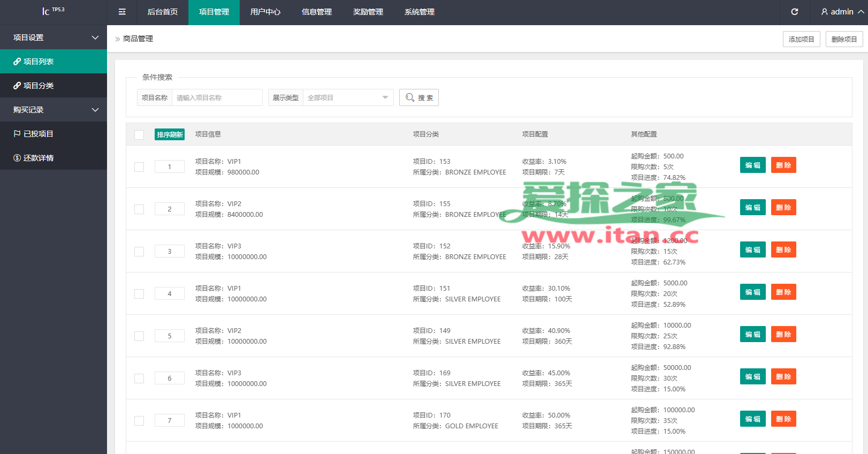
Task: Click sort order field showing 1
Action: point(170,167)
